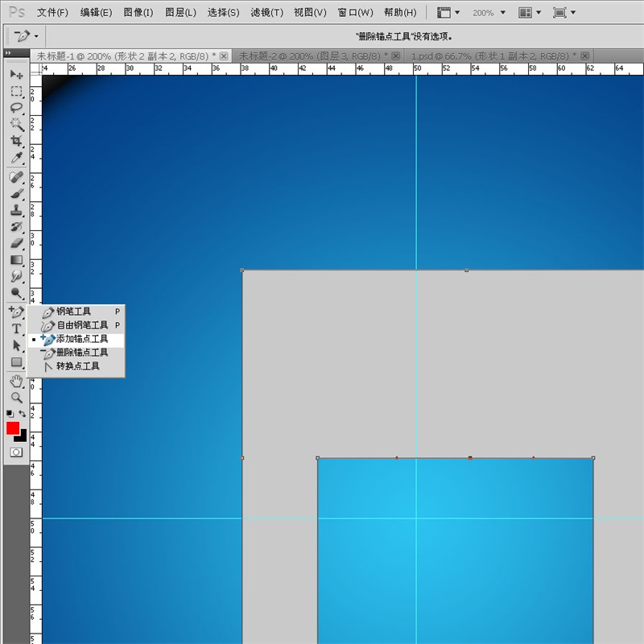Screen dimensions: 644x644
Task: Reset default foreground/background colors
Action: (x=10, y=414)
